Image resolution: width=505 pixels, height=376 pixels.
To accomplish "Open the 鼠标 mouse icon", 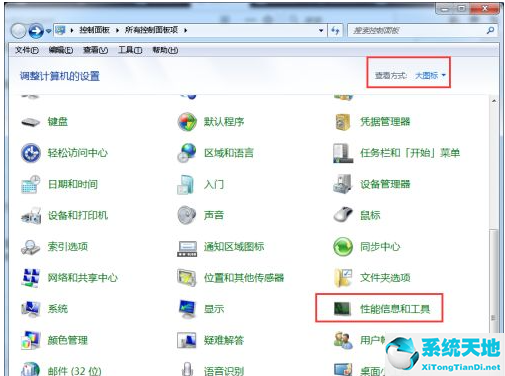I will coord(343,215).
